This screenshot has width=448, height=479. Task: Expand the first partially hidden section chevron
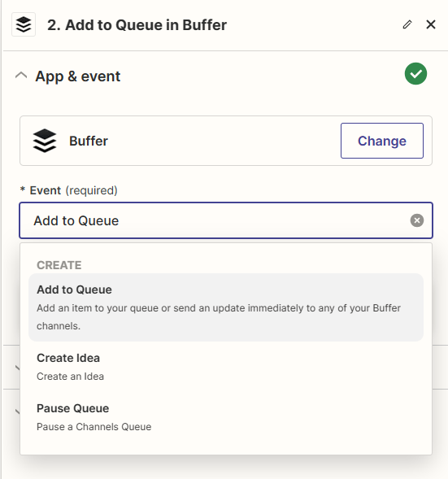pyautogui.click(x=17, y=368)
